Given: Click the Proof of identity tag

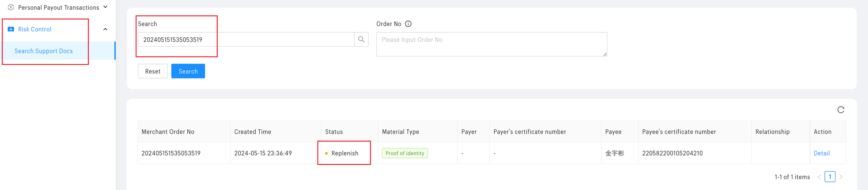Looking at the screenshot, I should point(405,153).
